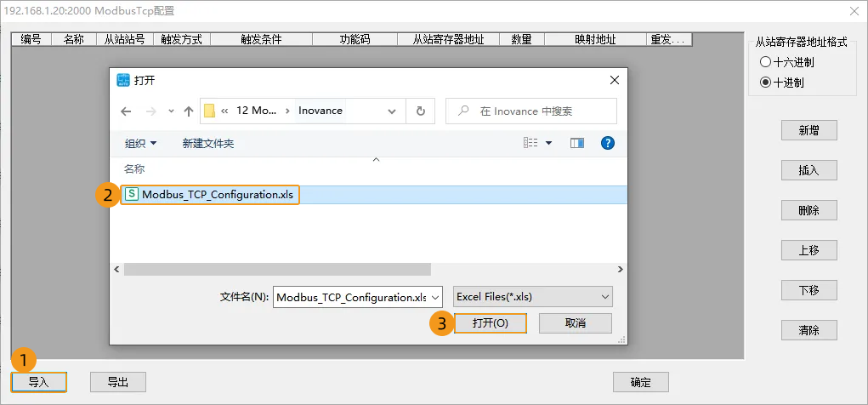Click 编号 column header
868x405 pixels.
[31, 39]
